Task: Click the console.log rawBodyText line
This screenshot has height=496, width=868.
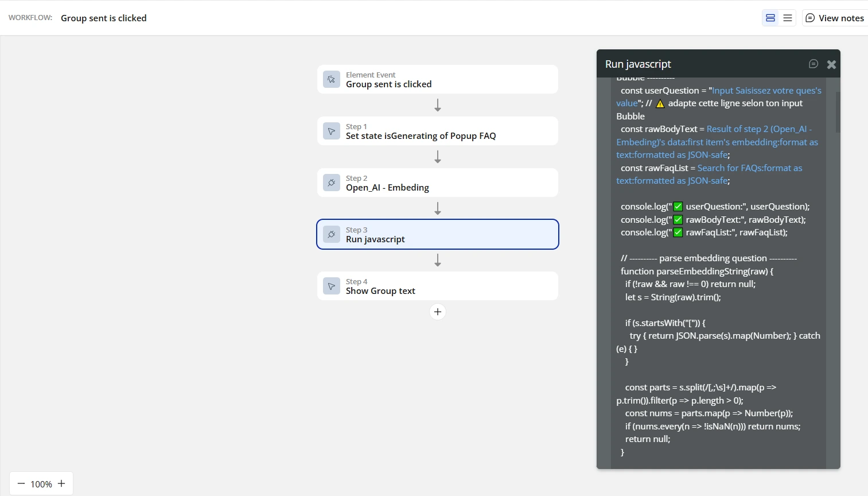Action: click(x=713, y=220)
